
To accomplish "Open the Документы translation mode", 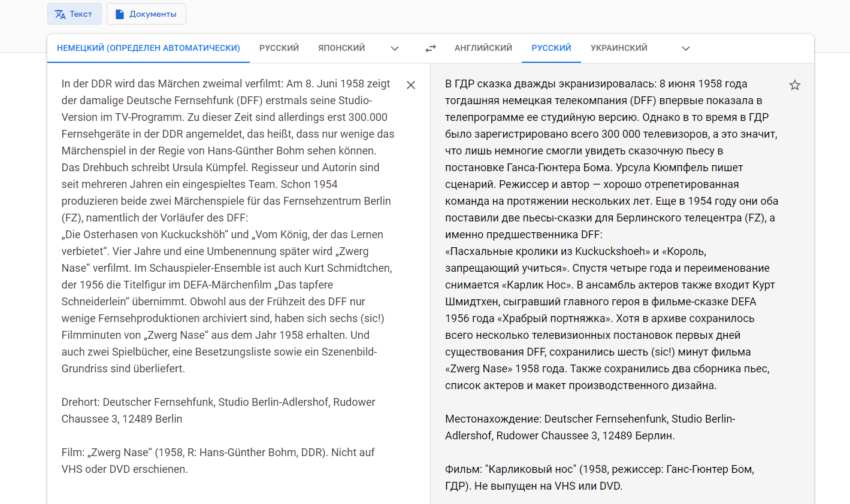I will pyautogui.click(x=146, y=14).
